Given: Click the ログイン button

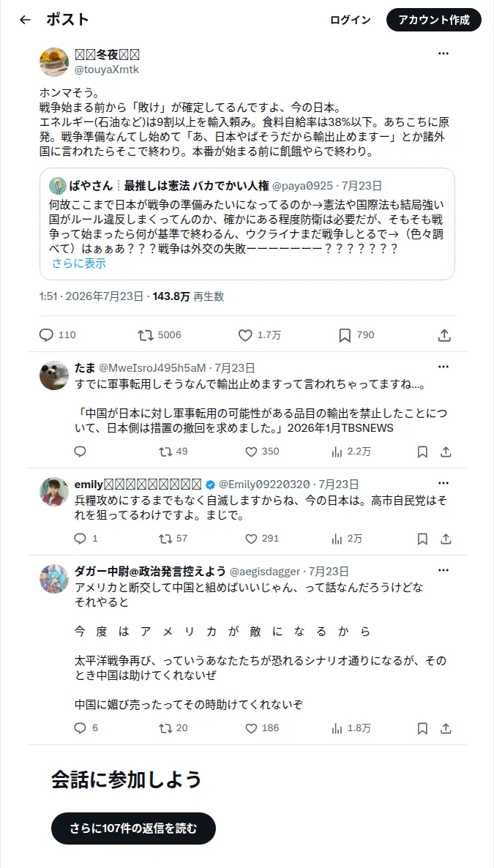Looking at the screenshot, I should tap(351, 20).
